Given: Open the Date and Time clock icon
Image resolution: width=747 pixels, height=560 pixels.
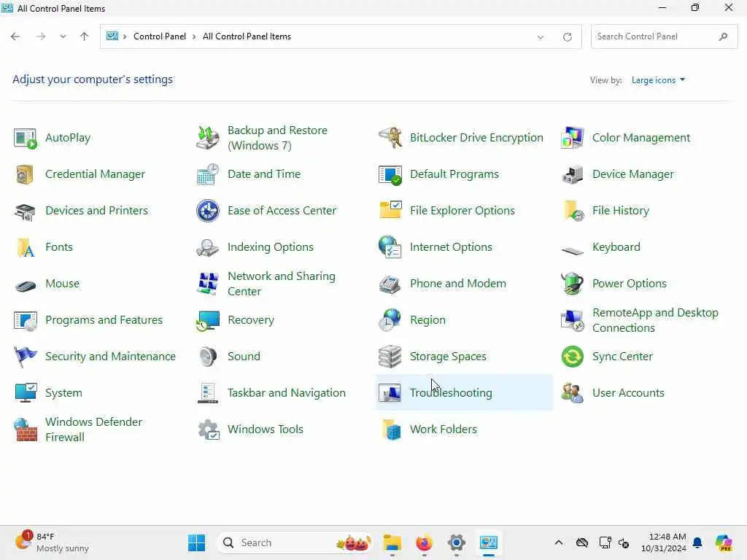Looking at the screenshot, I should 208,174.
